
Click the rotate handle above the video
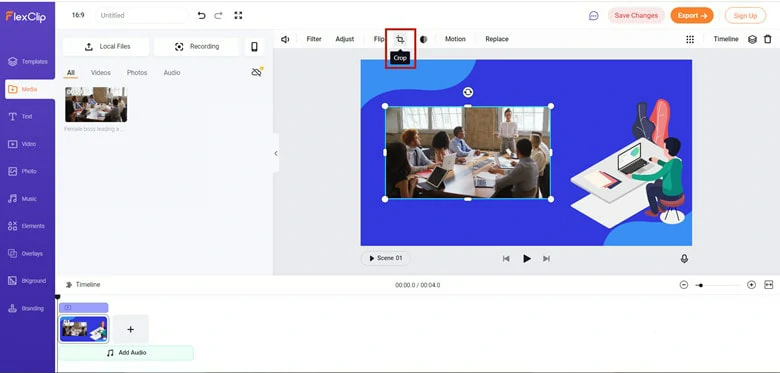(468, 92)
